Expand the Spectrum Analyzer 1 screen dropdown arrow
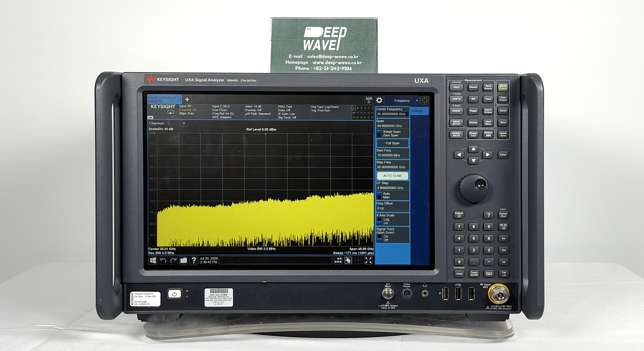This screenshot has height=351, width=644. coord(180,99)
